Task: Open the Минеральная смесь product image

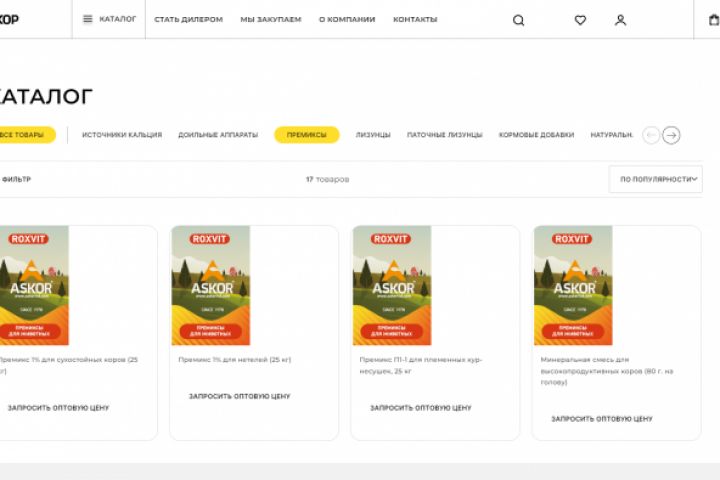Action: point(573,285)
